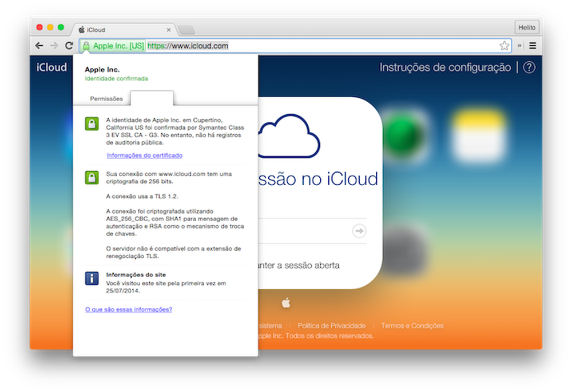
Task: Open the Helito profile button
Action: [x=527, y=27]
